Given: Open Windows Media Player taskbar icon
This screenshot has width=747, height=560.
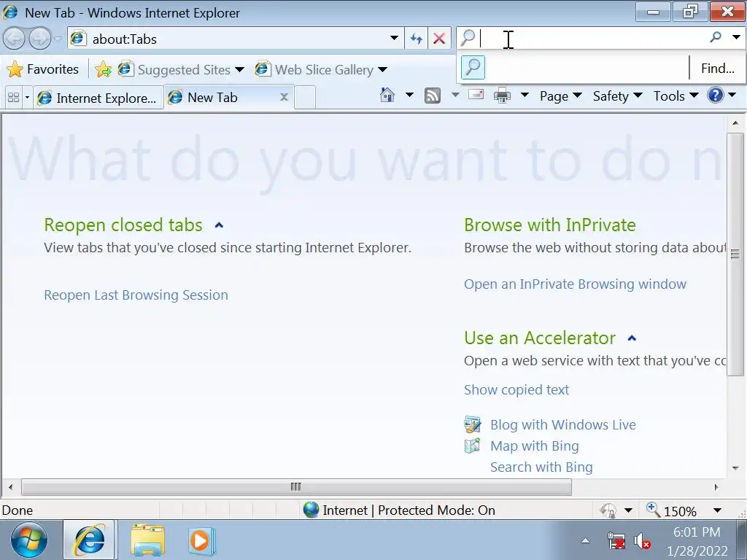Looking at the screenshot, I should point(202,540).
